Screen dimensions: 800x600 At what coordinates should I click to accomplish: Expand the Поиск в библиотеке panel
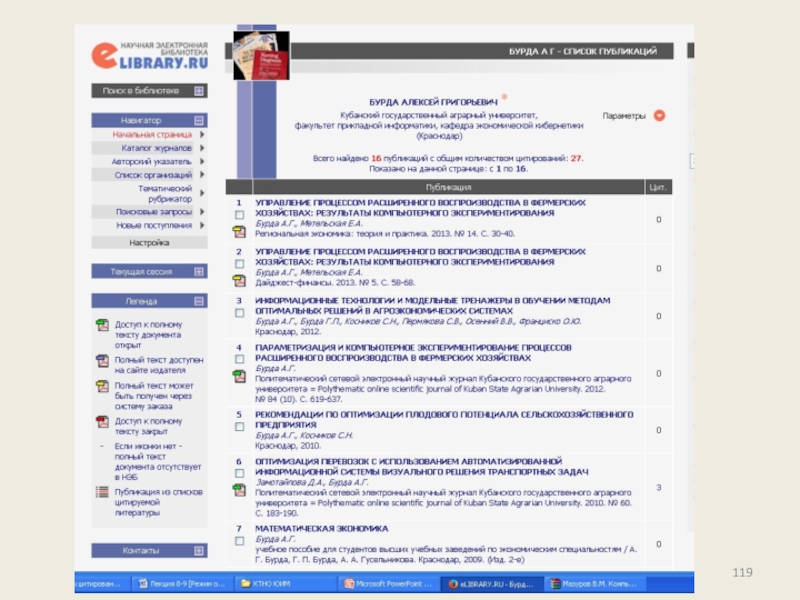(x=199, y=90)
